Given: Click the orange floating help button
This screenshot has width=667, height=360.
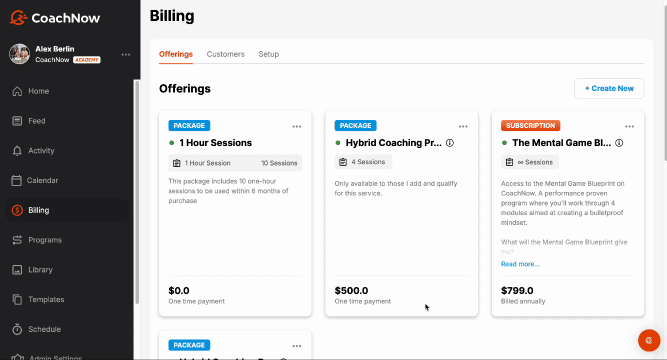Looking at the screenshot, I should 649,340.
